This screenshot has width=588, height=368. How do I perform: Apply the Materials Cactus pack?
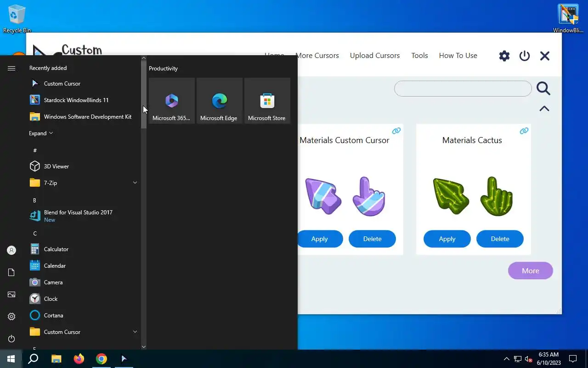tap(447, 239)
